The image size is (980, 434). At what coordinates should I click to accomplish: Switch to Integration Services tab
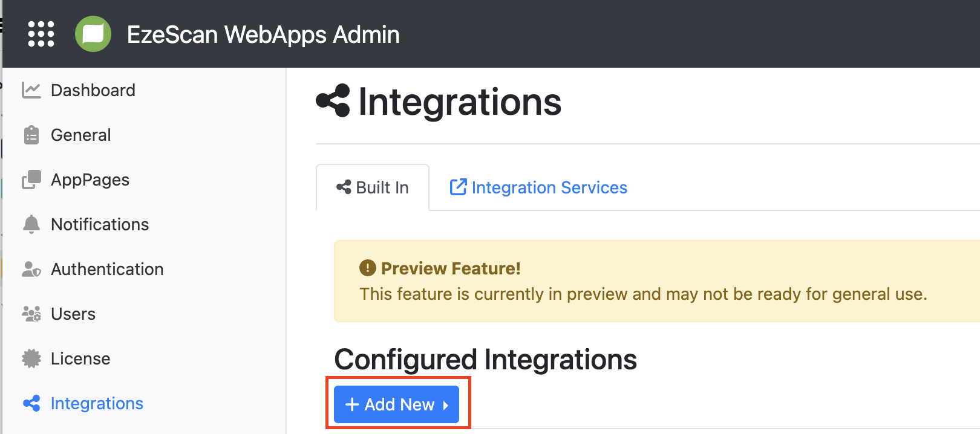(538, 187)
